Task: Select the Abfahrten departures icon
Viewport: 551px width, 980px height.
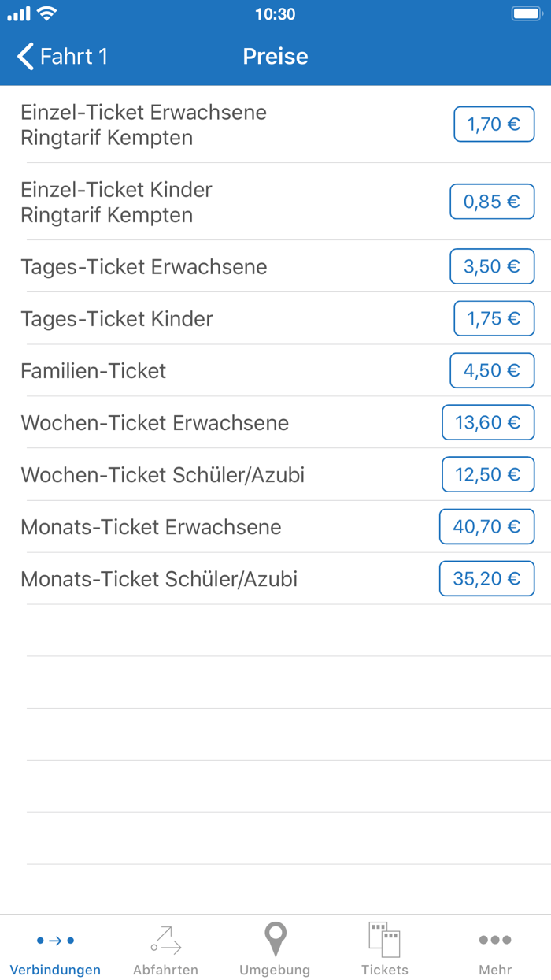Action: (x=165, y=940)
